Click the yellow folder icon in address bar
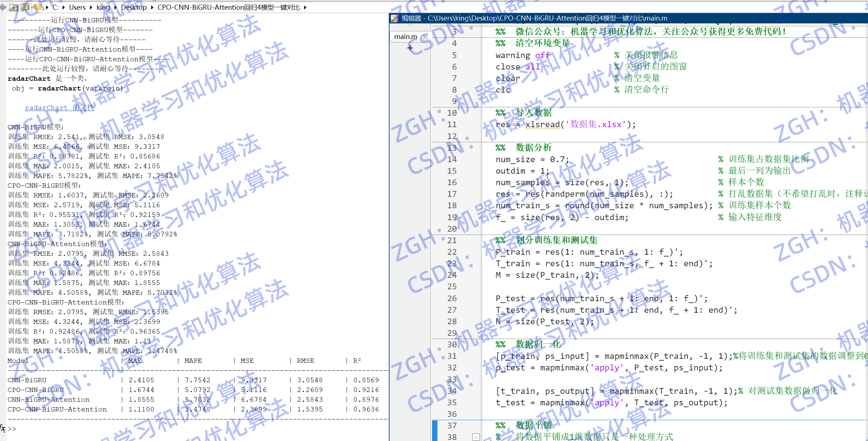This screenshot has width=868, height=441. (37, 7)
